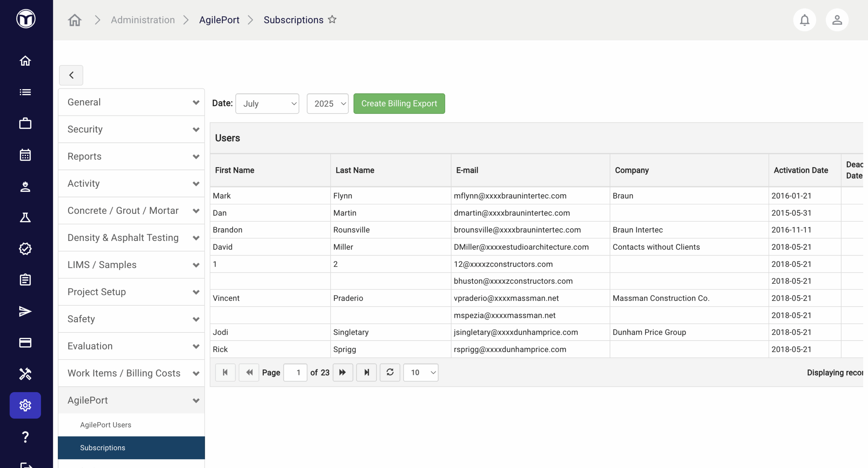Expand the Reports section
Screen dimensions: 868x468
132,157
